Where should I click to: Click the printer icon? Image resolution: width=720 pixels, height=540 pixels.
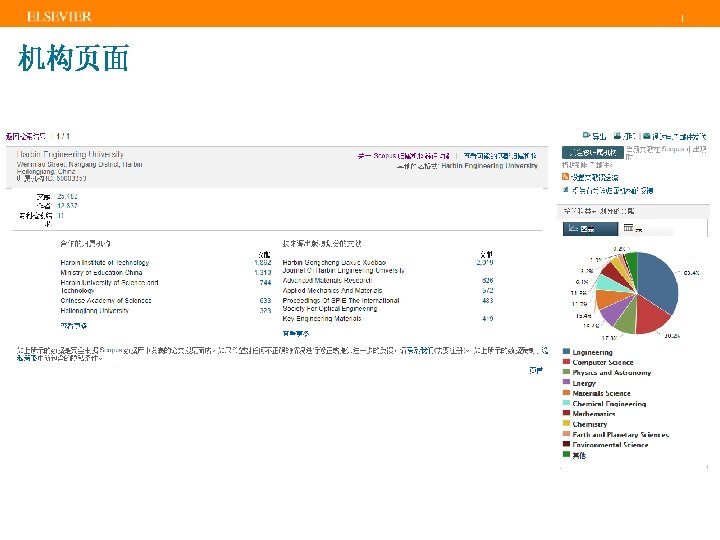[618, 135]
